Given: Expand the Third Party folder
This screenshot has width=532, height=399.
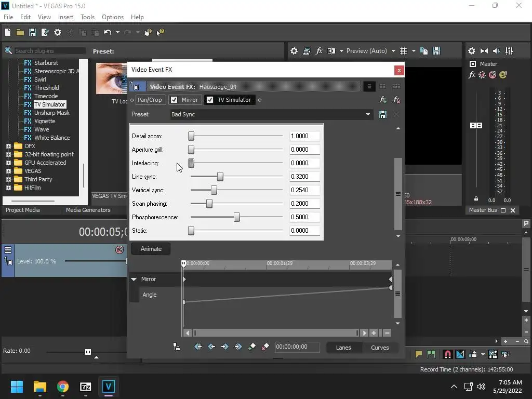Looking at the screenshot, I should point(8,179).
